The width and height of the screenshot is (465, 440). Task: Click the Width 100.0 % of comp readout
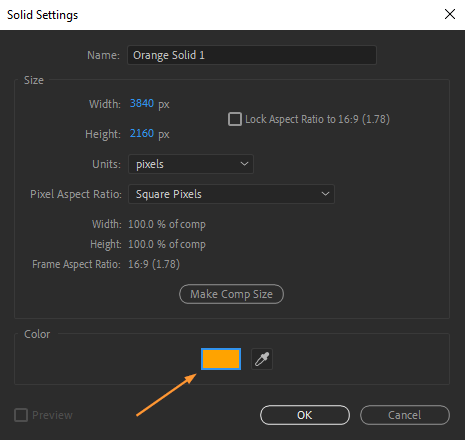click(167, 224)
